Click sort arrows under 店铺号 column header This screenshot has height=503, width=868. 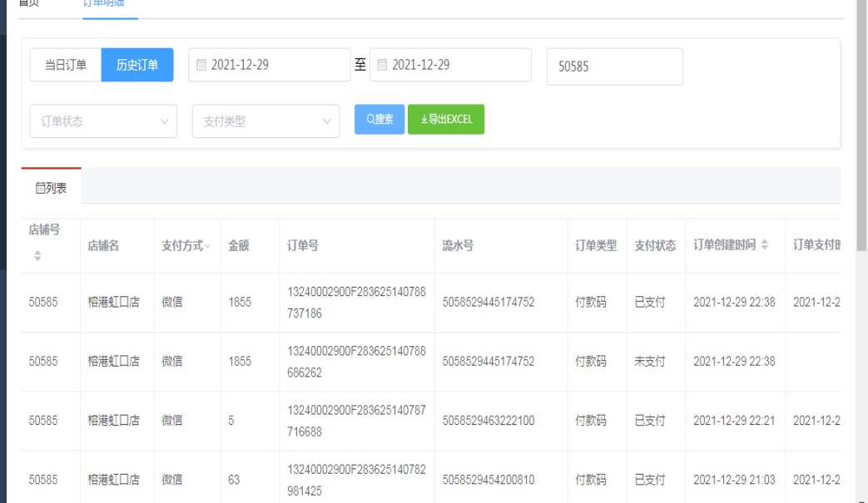[x=37, y=256]
